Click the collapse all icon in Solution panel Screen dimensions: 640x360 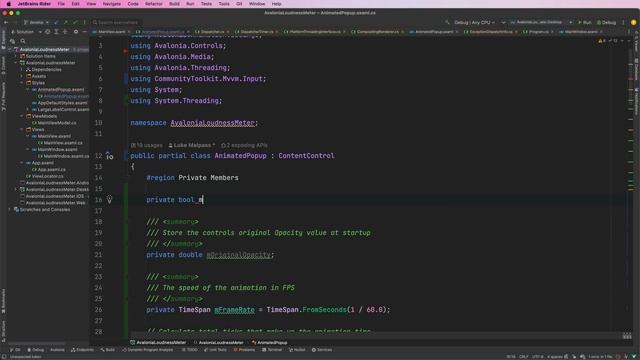click(65, 31)
